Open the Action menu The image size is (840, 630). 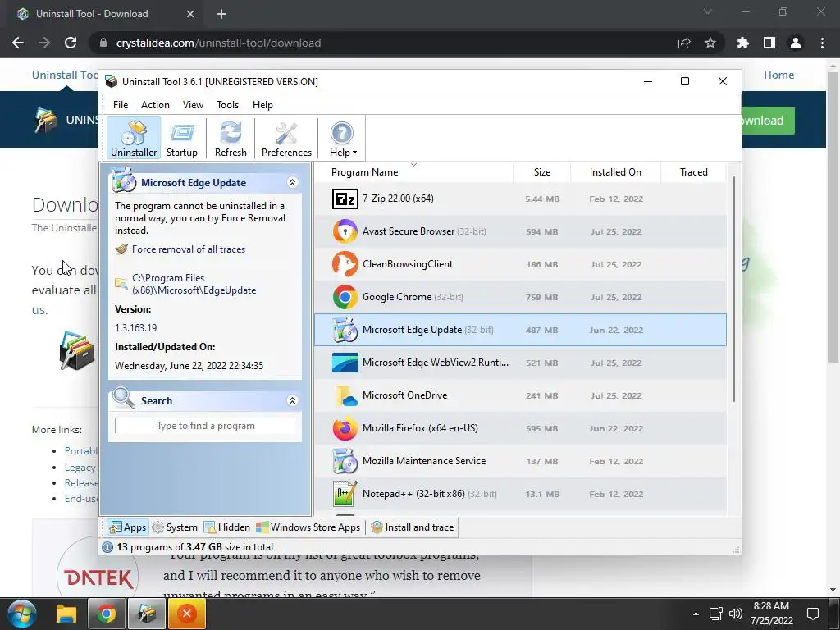coord(155,105)
